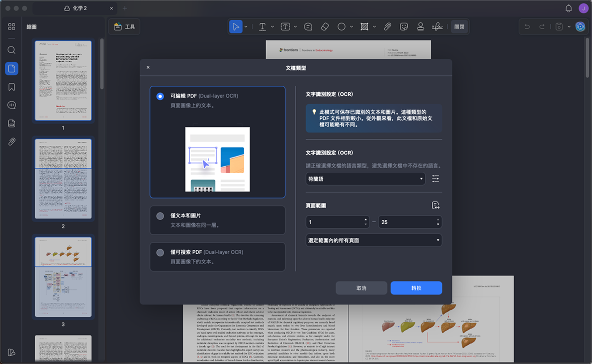Open the signature tool
The width and height of the screenshot is (592, 364).
tap(437, 27)
